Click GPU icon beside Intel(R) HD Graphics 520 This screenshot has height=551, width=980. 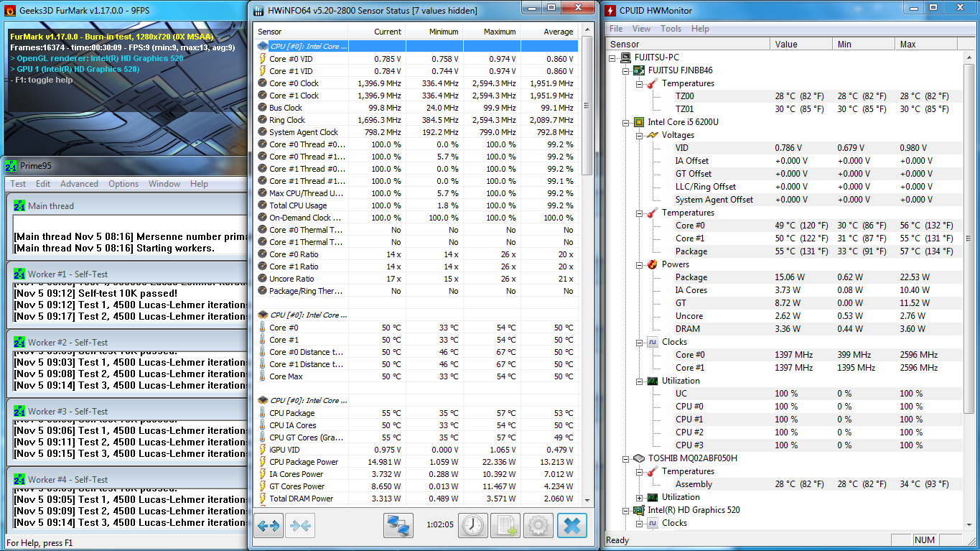[638, 510]
